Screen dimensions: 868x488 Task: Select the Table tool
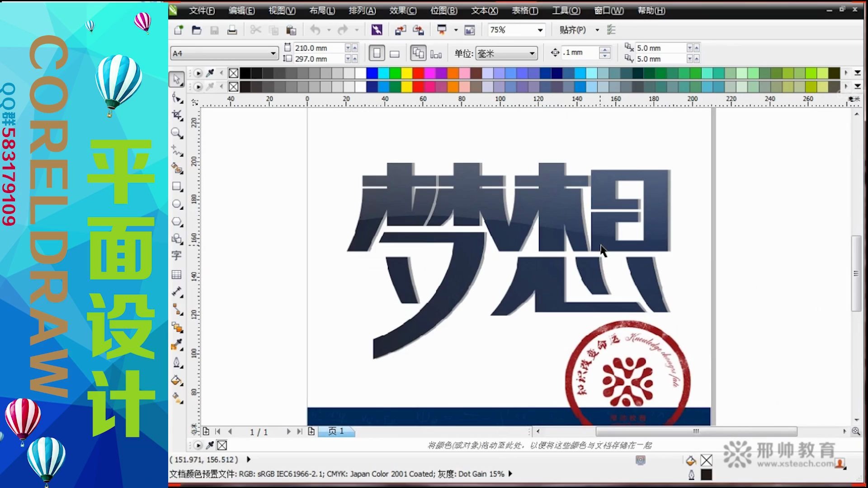[177, 273]
